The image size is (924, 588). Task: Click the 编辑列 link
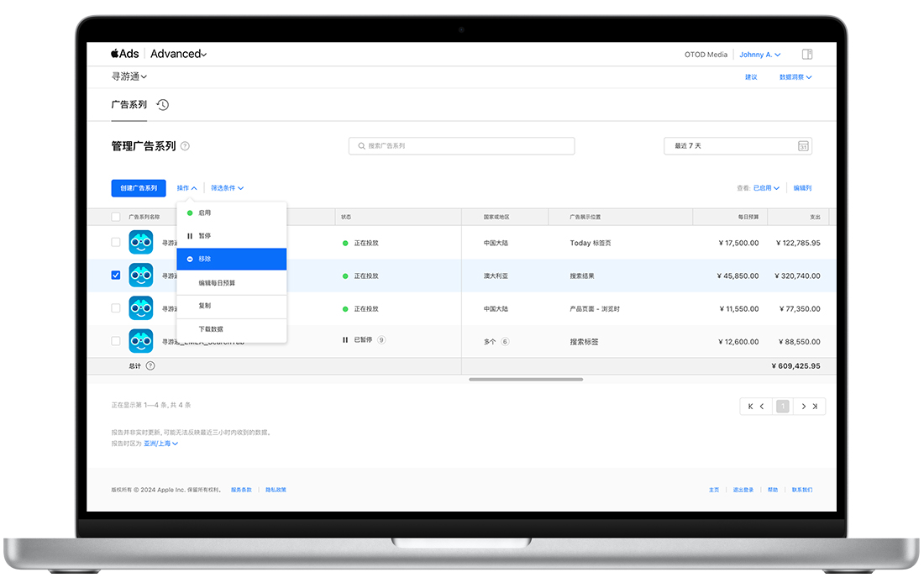pos(802,188)
